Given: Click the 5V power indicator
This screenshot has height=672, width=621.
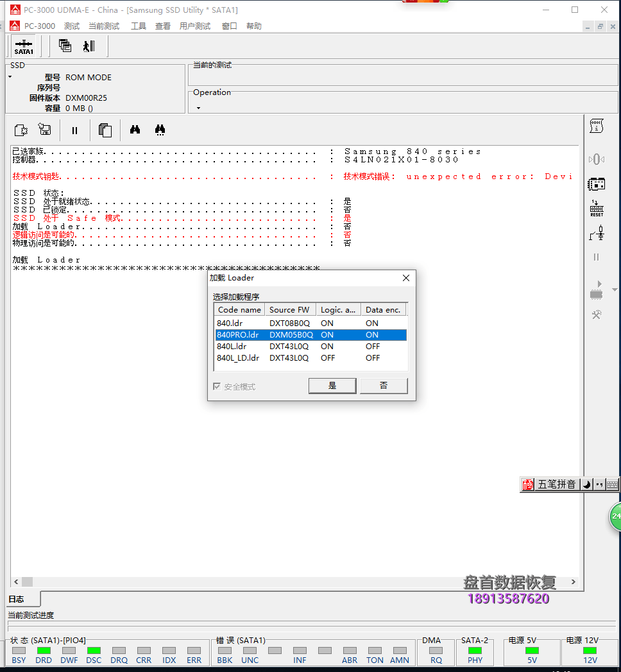Looking at the screenshot, I should 532,651.
